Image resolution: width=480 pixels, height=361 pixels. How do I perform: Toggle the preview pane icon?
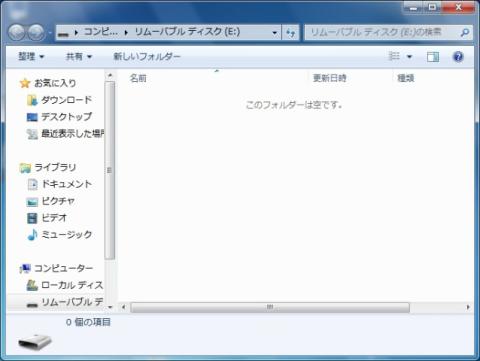(433, 57)
